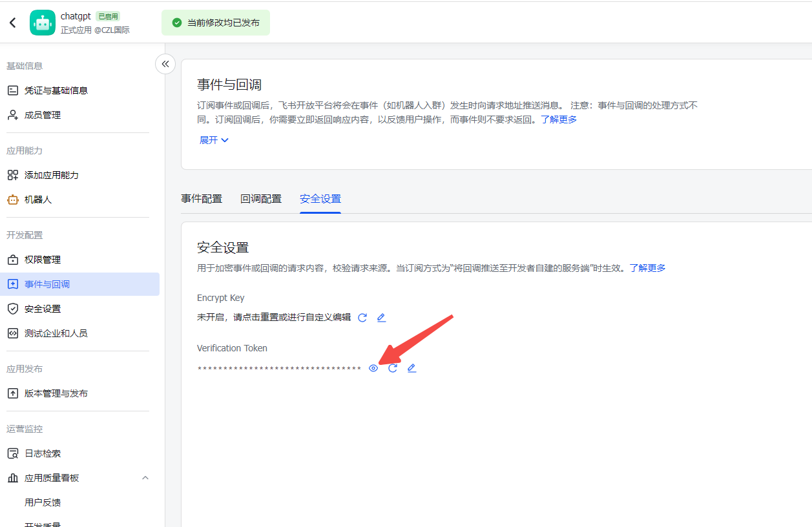The height and width of the screenshot is (527, 812).
Task: Switch to the 回调配置 tab
Action: click(261, 199)
